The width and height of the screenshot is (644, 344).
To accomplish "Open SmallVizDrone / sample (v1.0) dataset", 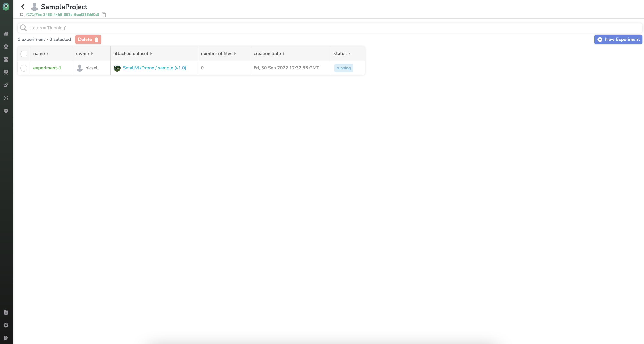I will (x=154, y=68).
